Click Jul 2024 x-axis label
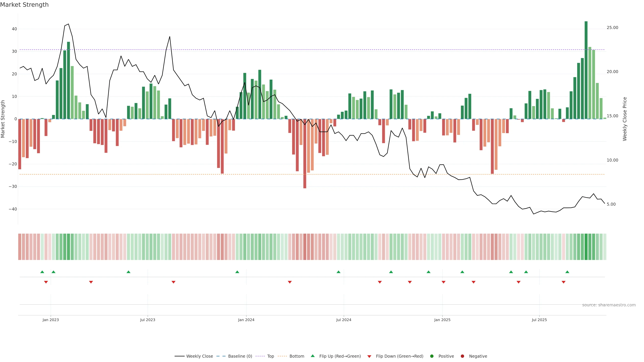644x362 pixels. 343,320
